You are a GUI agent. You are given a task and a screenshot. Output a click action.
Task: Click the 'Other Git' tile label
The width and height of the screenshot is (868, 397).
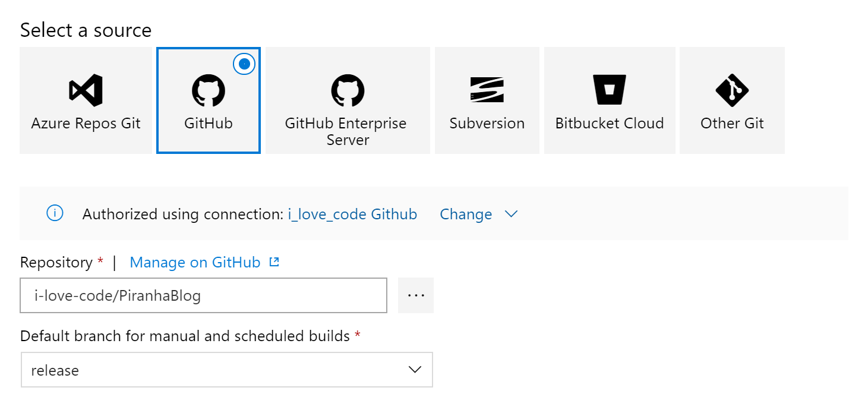tap(732, 124)
